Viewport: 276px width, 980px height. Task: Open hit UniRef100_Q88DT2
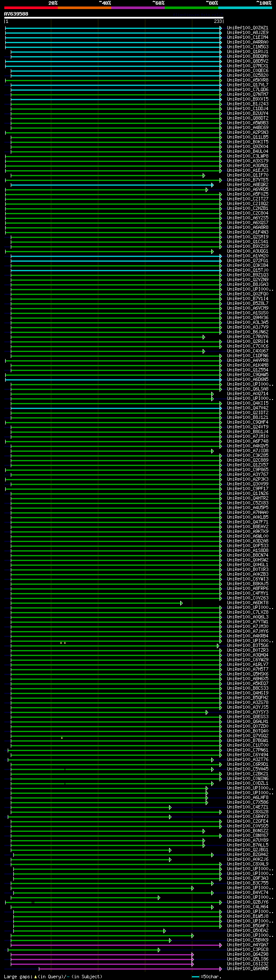pyautogui.click(x=248, y=118)
